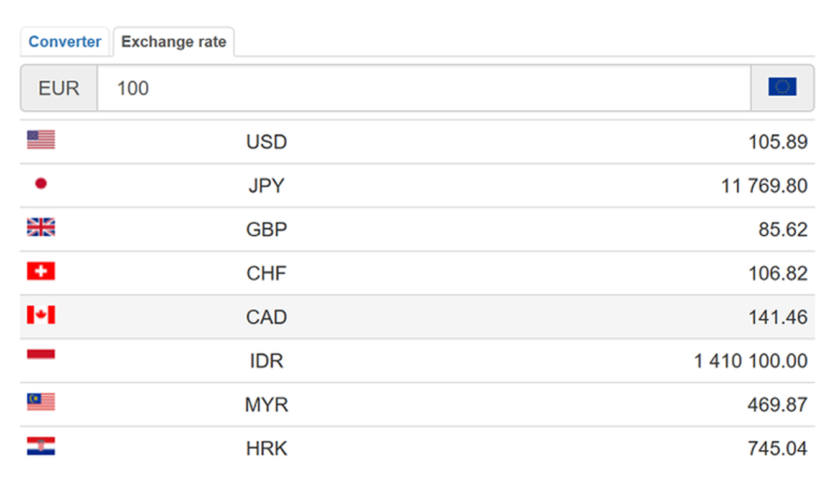
Task: Click the EUR currency label
Action: [x=59, y=88]
